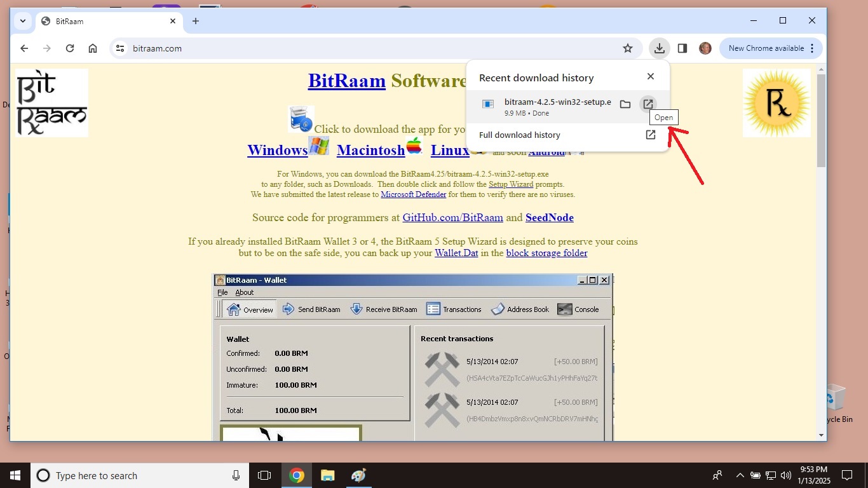Viewport: 868px width, 488px height.
Task: Open the Windows notification center
Action: (x=847, y=475)
